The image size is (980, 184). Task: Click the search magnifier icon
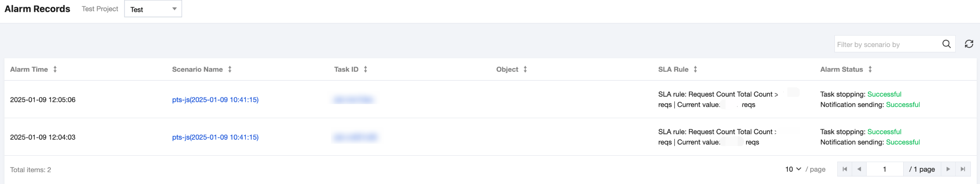[946, 44]
